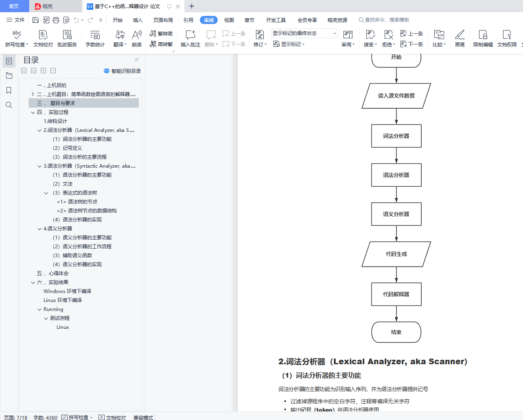Go to next change (下一条) near 拒绝
This screenshot has height=420, width=523.
click(412, 44)
